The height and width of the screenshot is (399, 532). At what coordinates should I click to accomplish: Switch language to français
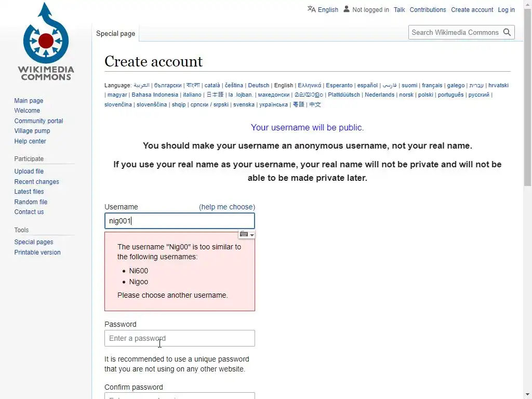(x=432, y=85)
